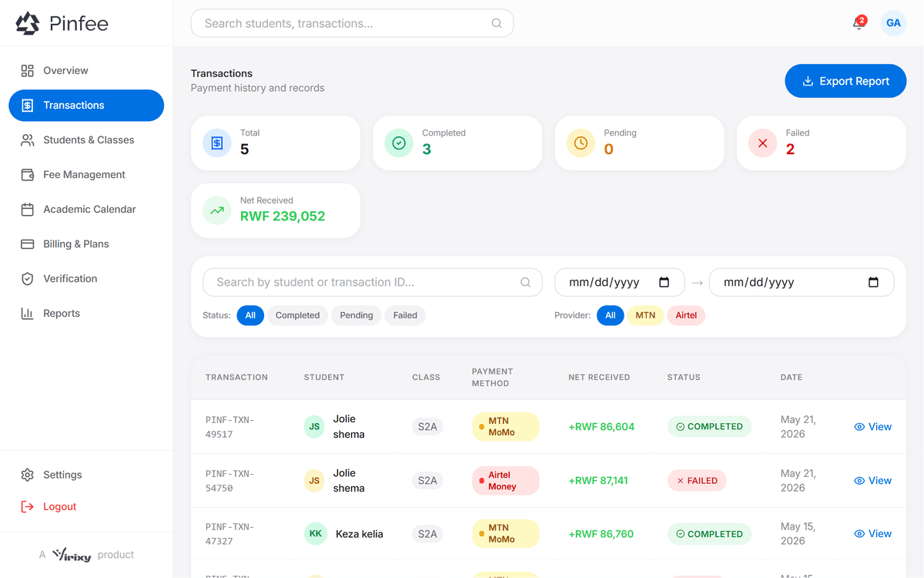This screenshot has width=924, height=578.
Task: Click the Pending card clock icon
Action: pos(581,143)
